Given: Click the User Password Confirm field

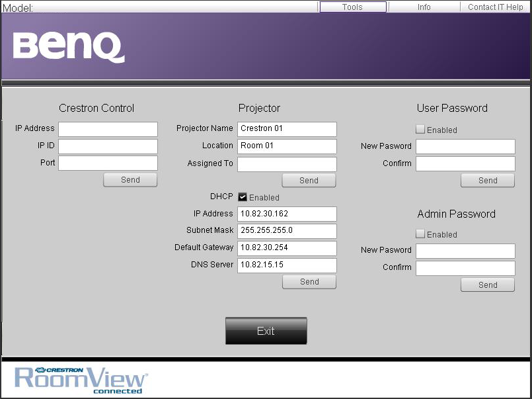Looking at the screenshot, I should coord(465,163).
